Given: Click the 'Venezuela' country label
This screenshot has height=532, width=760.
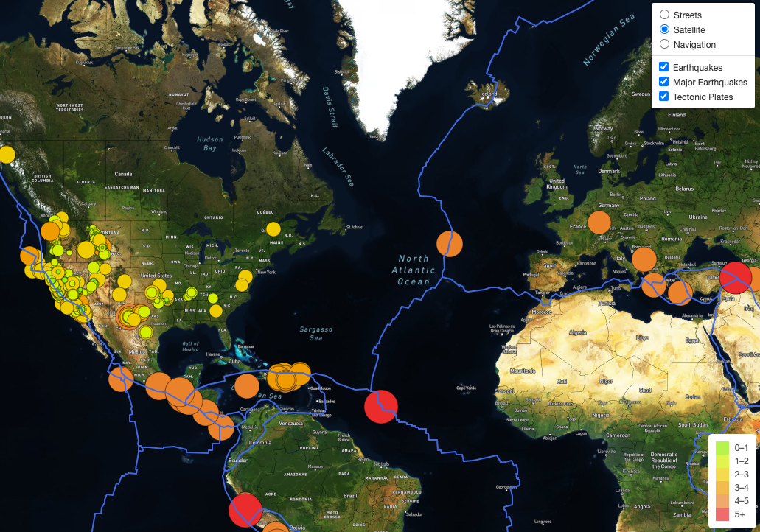Looking at the screenshot, I should click(291, 424).
